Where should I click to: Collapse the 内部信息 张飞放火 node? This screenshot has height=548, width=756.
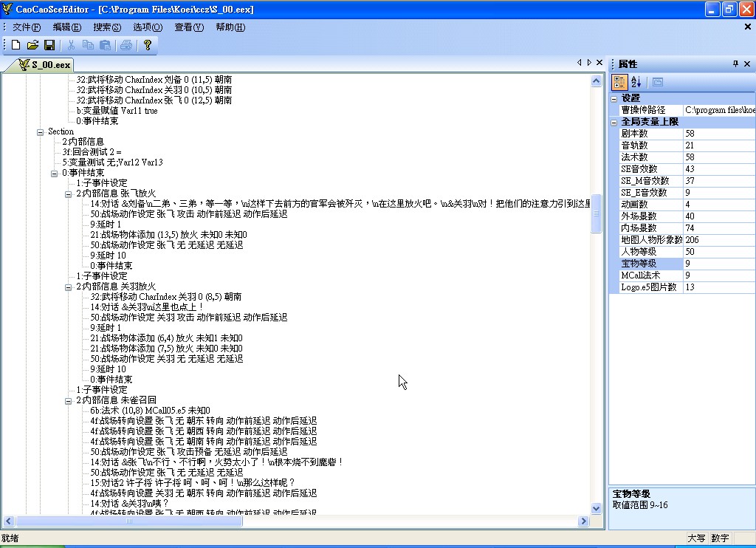pos(69,193)
